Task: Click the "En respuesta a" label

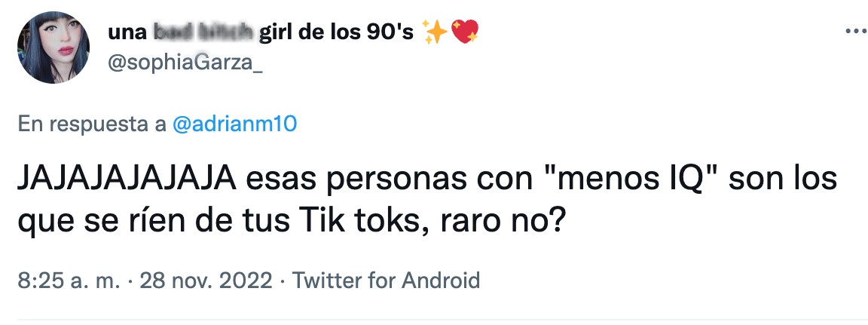Action: pos(92,124)
